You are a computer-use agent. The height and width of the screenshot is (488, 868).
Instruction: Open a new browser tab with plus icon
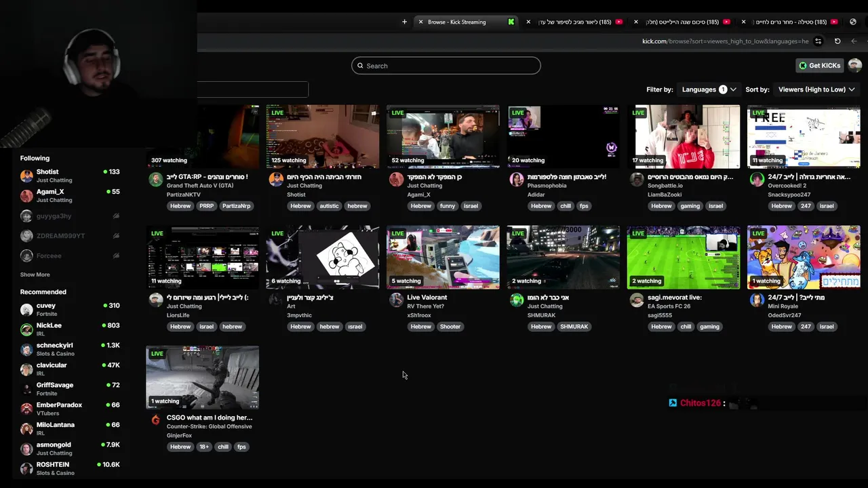click(x=405, y=22)
